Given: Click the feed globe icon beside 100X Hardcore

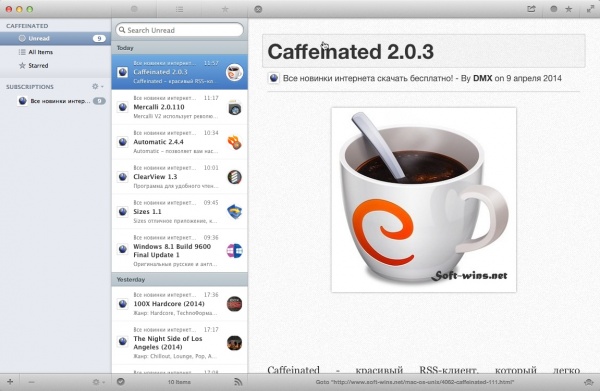Looking at the screenshot, I should click(122, 304).
